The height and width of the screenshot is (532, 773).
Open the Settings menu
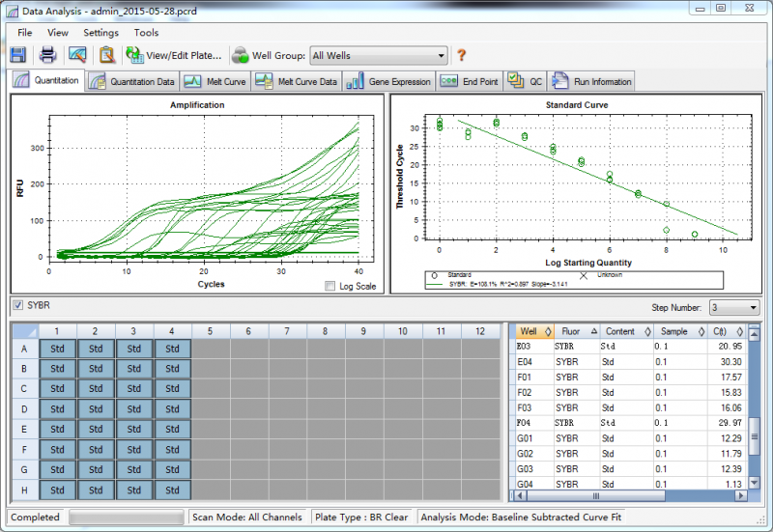[x=100, y=32]
